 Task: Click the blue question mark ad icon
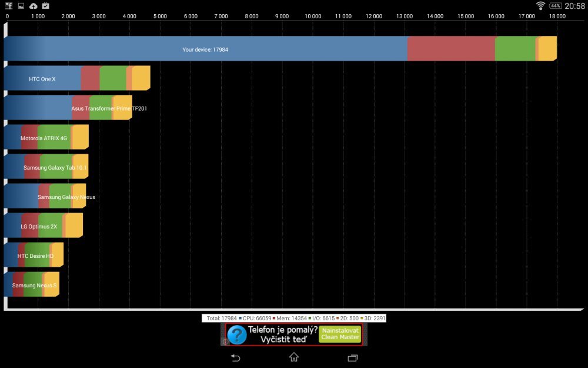[x=236, y=334]
